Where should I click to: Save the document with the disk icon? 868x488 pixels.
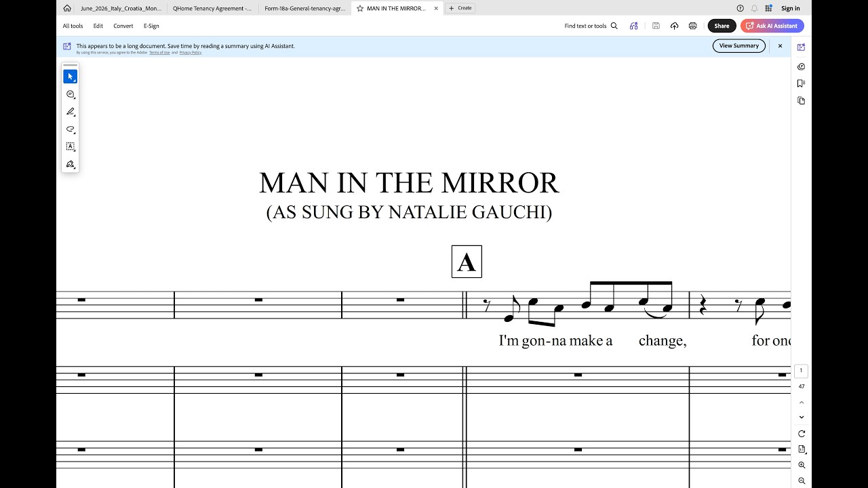point(656,26)
